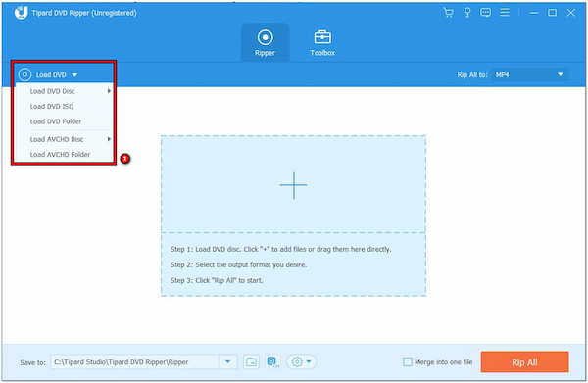Open the hamburger menu icon
This screenshot has height=383, width=588.
(x=505, y=13)
